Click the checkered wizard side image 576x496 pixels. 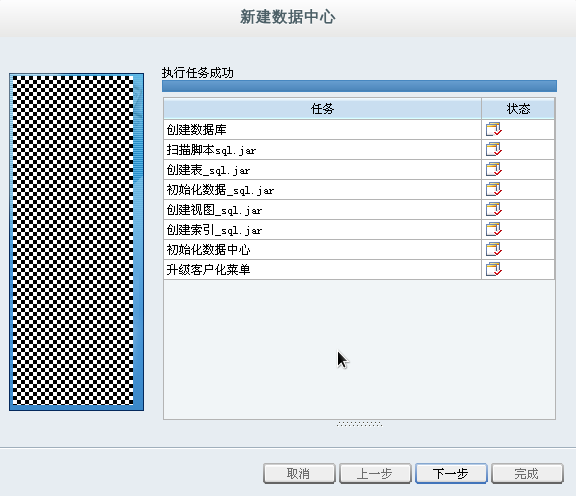click(x=76, y=242)
